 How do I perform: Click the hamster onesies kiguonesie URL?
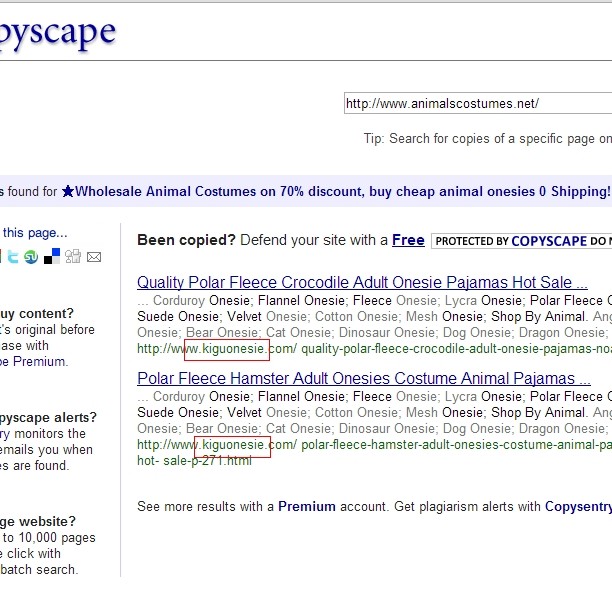(374, 445)
